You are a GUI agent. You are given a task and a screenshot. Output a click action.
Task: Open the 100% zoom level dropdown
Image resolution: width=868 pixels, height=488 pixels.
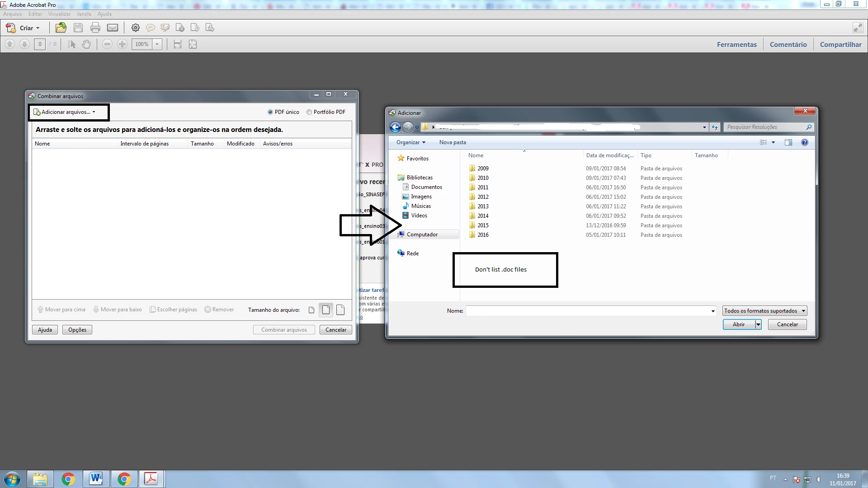point(157,44)
